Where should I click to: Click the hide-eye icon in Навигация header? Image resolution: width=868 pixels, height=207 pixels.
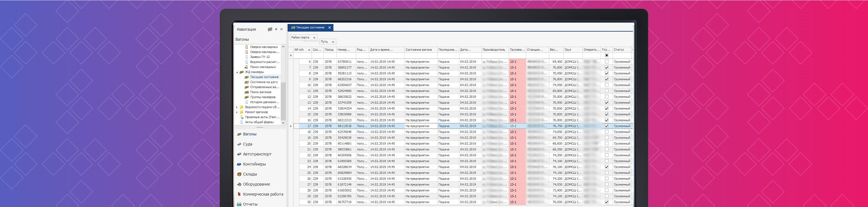(269, 29)
